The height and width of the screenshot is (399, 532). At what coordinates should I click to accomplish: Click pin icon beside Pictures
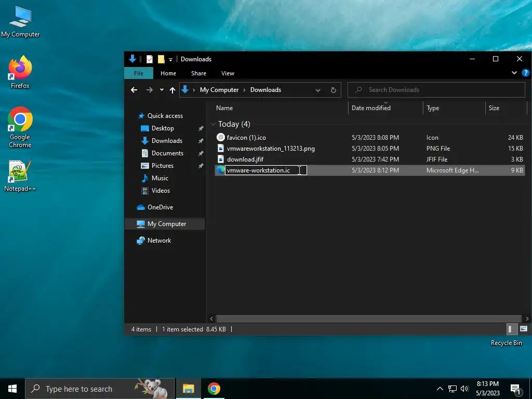pos(201,166)
